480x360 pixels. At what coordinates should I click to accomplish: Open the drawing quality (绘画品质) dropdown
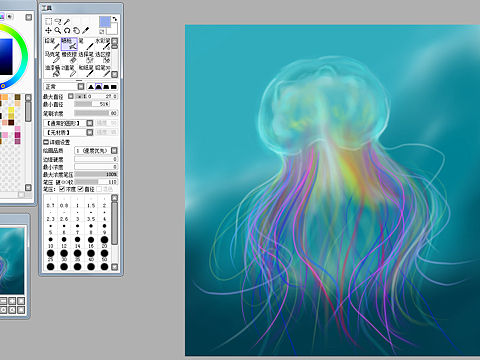96,151
